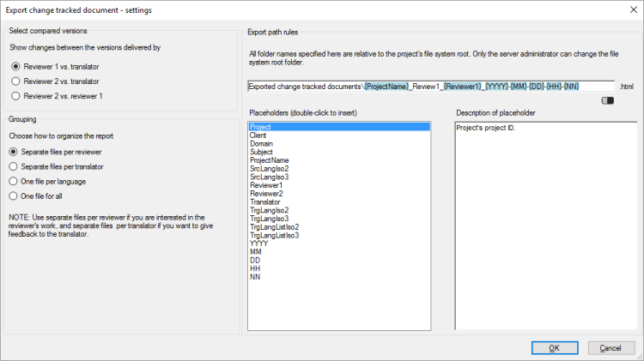644x361 pixels.
Task: Select Separate files per reviewer grouping
Action: click(x=15, y=151)
